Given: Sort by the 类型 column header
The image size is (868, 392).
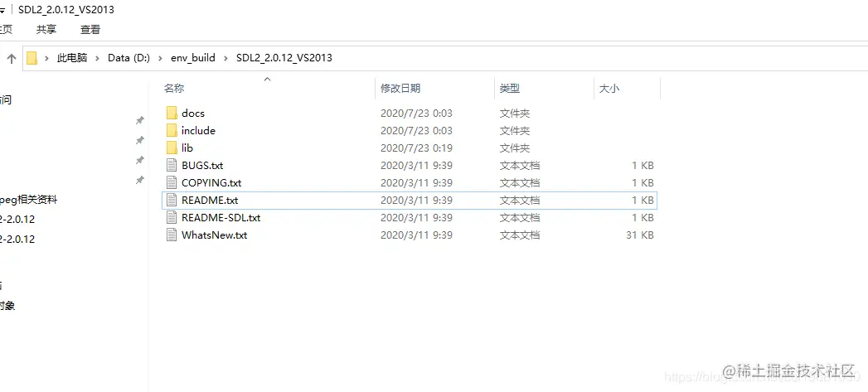Looking at the screenshot, I should click(x=510, y=89).
